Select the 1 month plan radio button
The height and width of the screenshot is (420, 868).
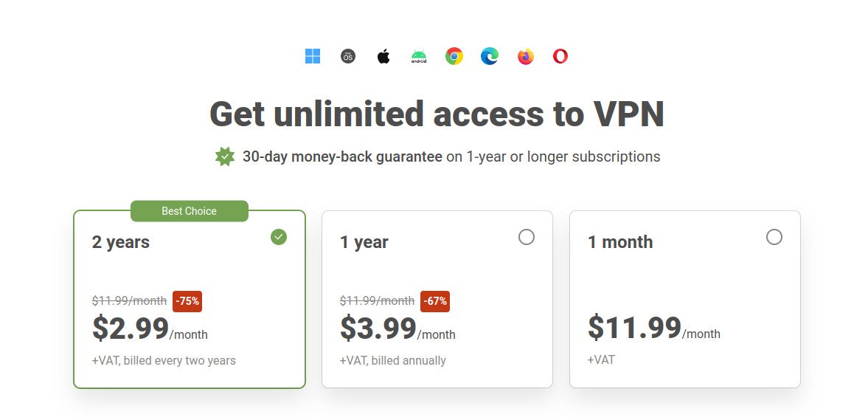click(774, 237)
